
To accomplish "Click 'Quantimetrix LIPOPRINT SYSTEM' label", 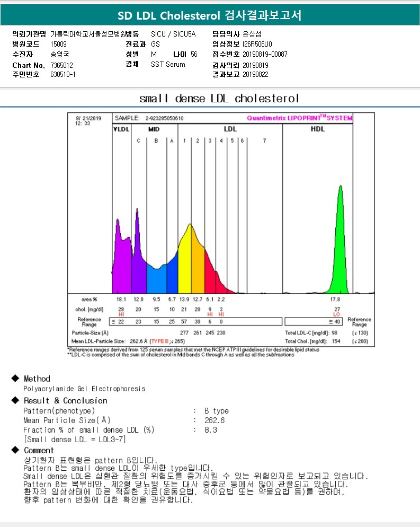I will (x=299, y=118).
